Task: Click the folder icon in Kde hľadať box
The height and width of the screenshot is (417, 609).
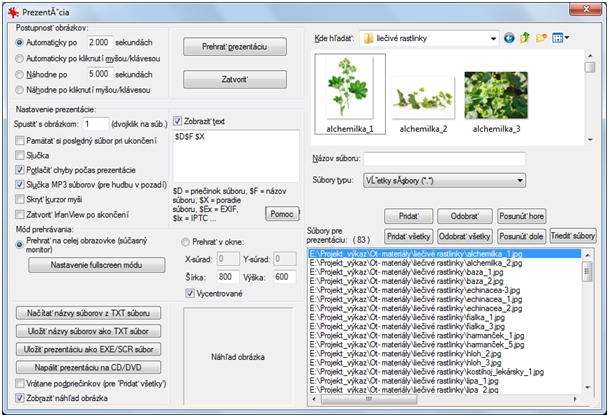Action: pos(368,38)
